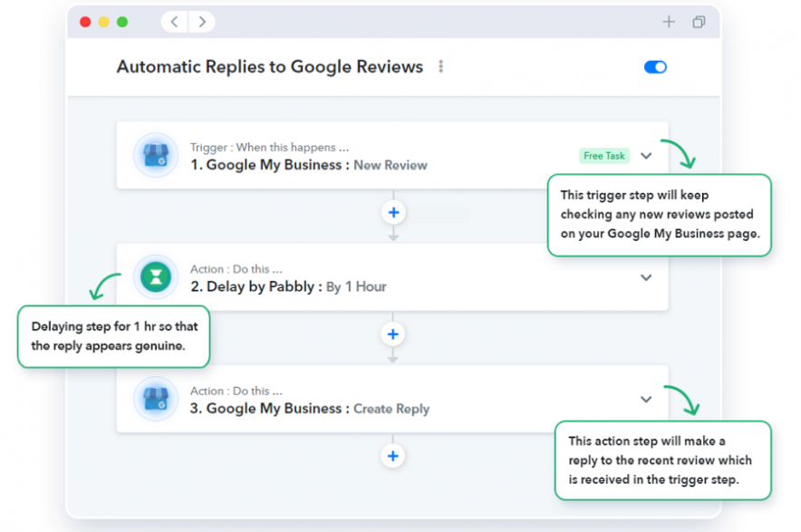This screenshot has height=532, width=801.
Task: Click the Automatic Replies to Google Reviews title
Action: [x=268, y=66]
